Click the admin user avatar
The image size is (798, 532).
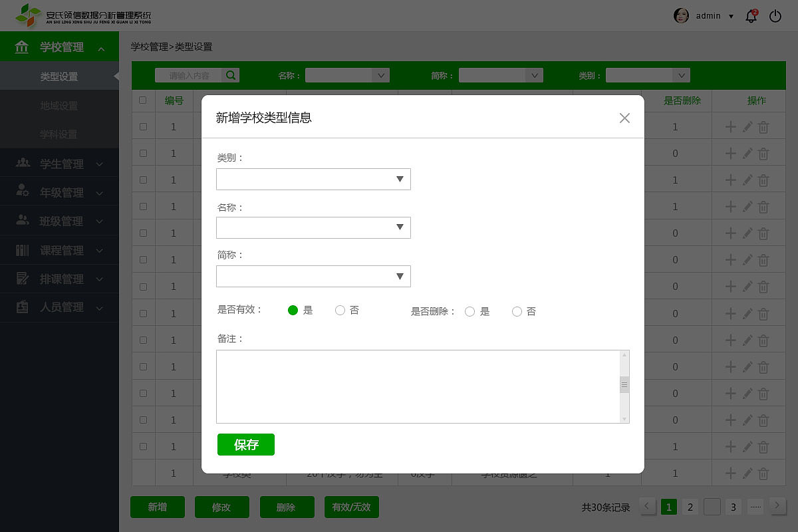pos(682,15)
